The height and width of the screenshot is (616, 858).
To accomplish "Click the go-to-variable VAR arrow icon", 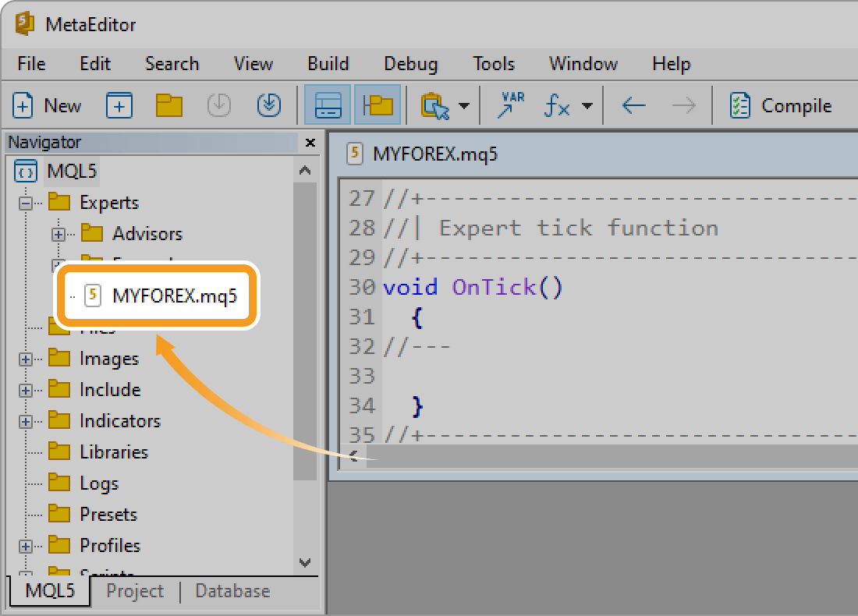I will pos(511,105).
